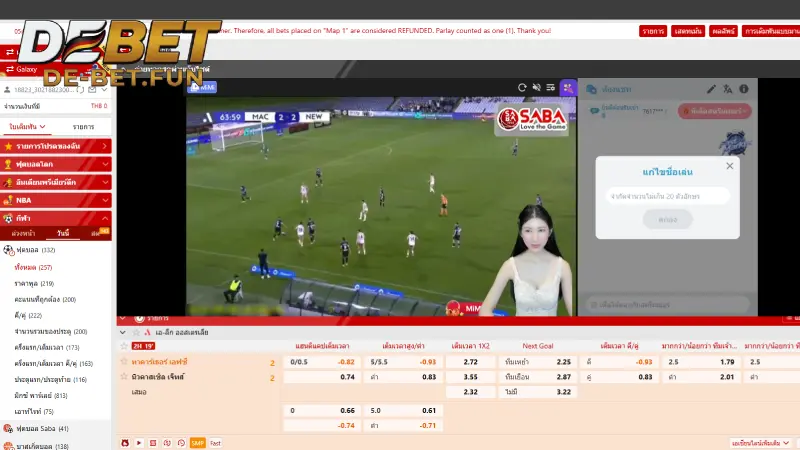Pick Next Goal away team 2.87
Viewport: 800px width, 450px height.
(x=538, y=377)
